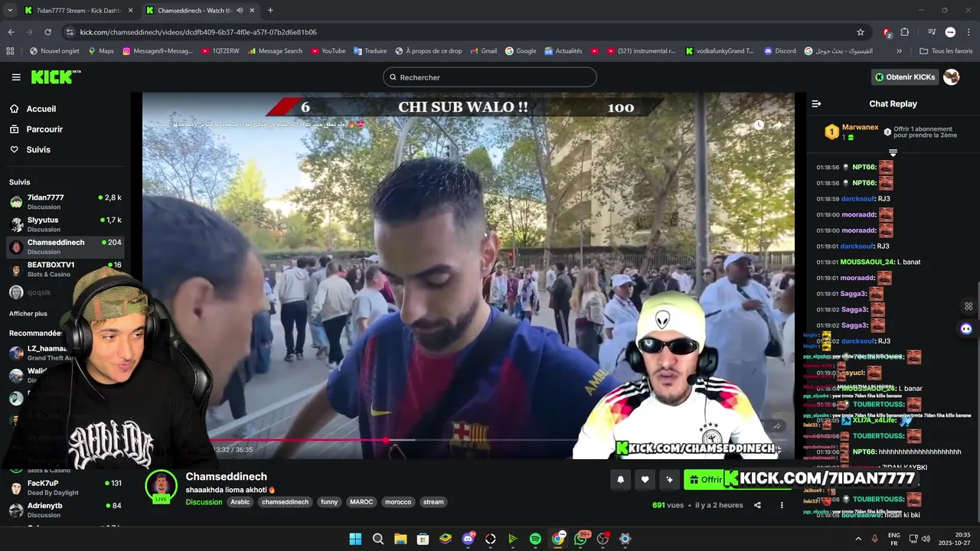Viewport: 980px width, 551px height.
Task: Click the Rechercher search field
Action: (490, 77)
